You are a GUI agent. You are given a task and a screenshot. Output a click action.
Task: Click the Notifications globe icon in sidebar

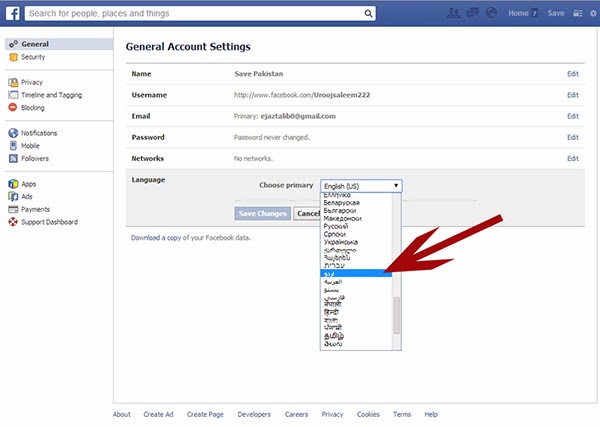[13, 133]
